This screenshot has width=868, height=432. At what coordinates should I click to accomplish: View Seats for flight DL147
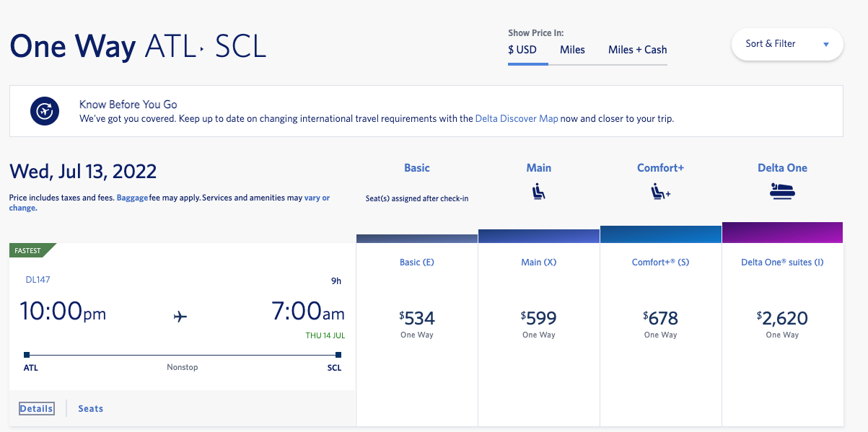coord(91,408)
